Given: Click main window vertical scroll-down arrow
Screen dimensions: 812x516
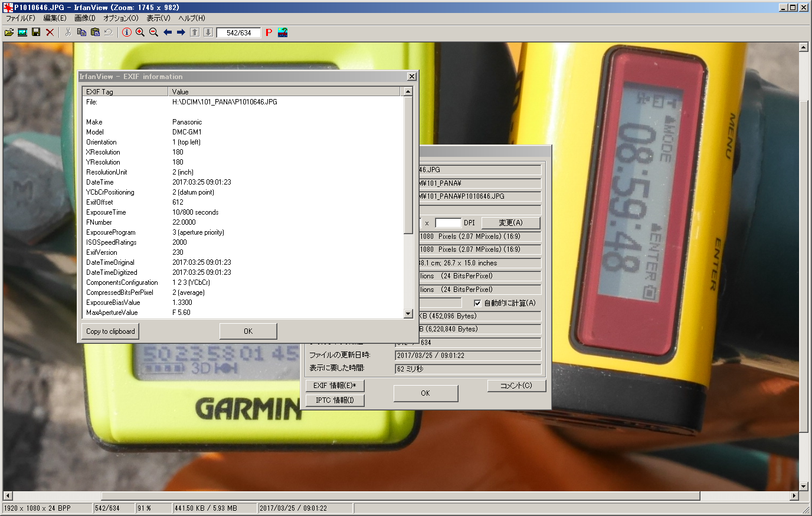Looking at the screenshot, I should tap(803, 487).
